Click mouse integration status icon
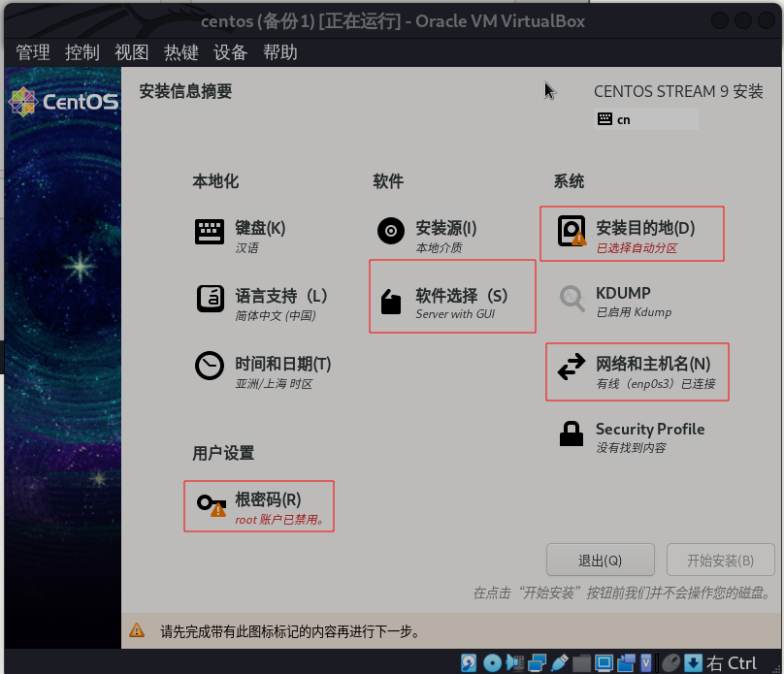Viewport: 784px width, 674px height. tap(671, 663)
